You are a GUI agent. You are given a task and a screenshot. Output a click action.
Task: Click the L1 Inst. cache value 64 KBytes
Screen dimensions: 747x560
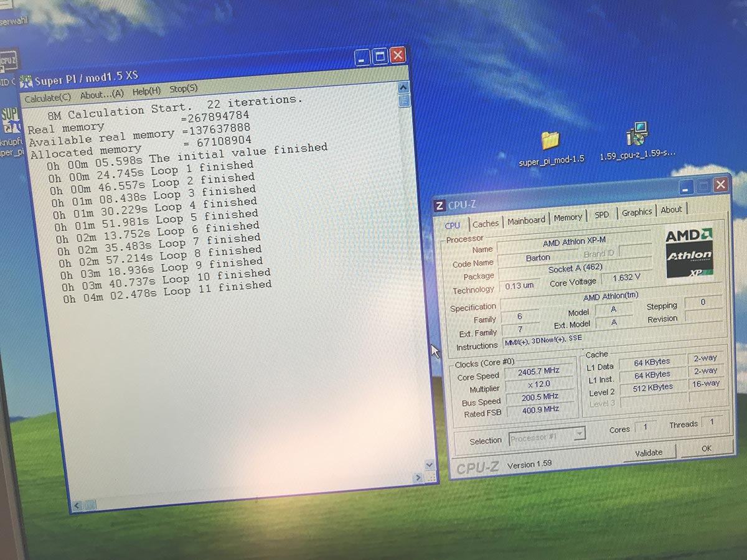pyautogui.click(x=652, y=375)
